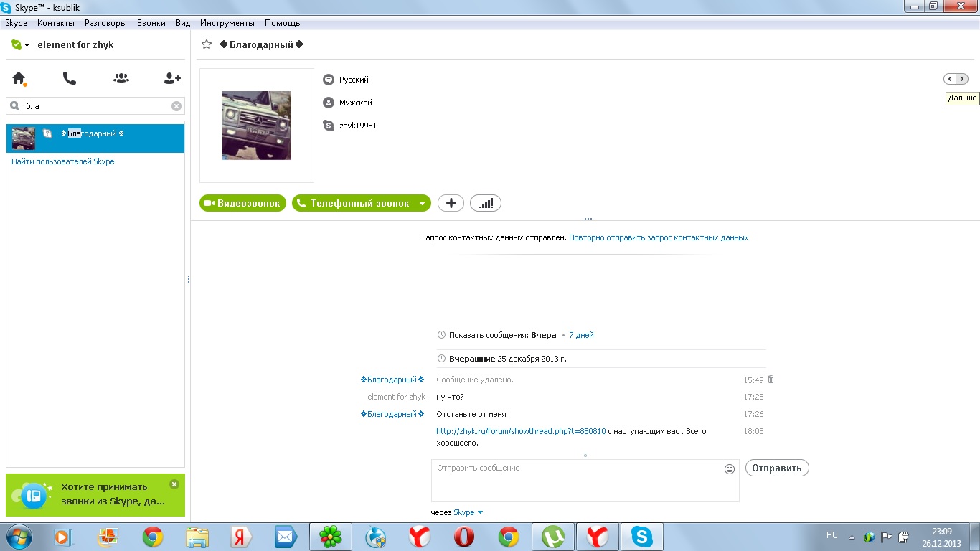Check call quality signal bars button
Image resolution: width=980 pixels, height=551 pixels.
pos(486,204)
